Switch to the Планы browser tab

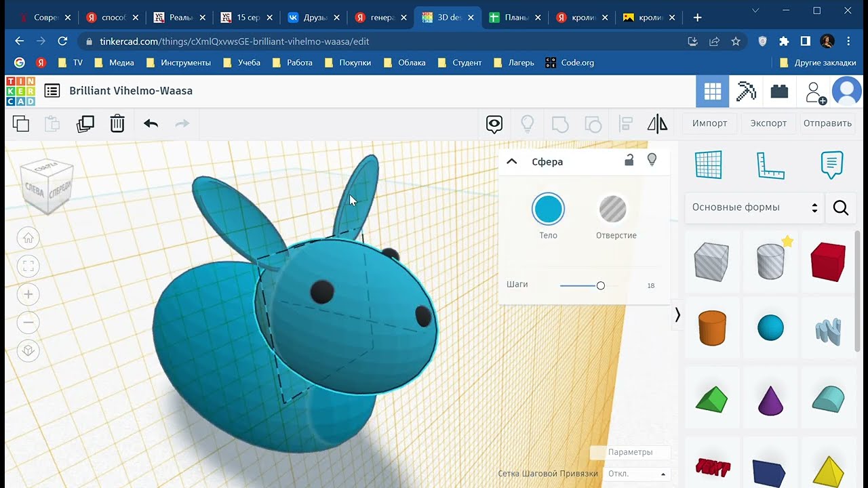(x=515, y=18)
